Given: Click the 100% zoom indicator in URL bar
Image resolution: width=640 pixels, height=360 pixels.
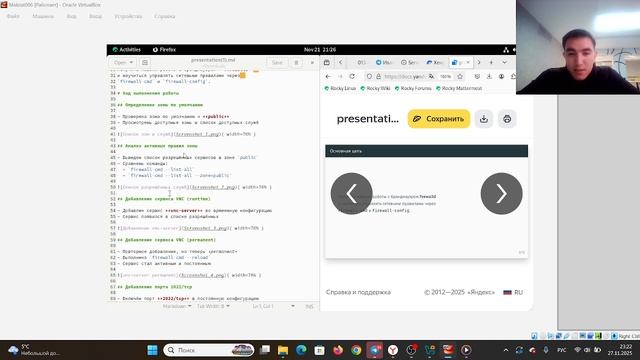Looking at the screenshot, I should pos(446,76).
